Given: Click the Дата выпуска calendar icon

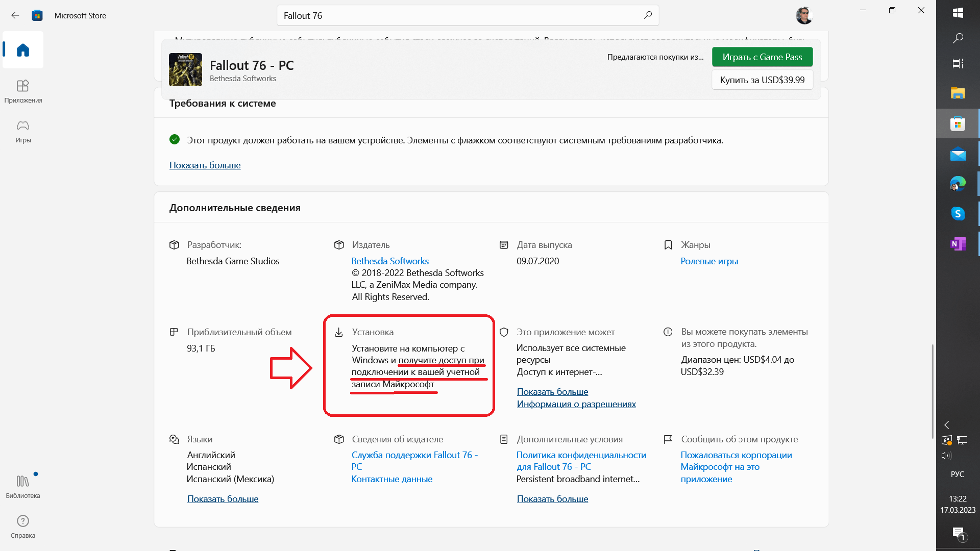Looking at the screenshot, I should [x=504, y=245].
